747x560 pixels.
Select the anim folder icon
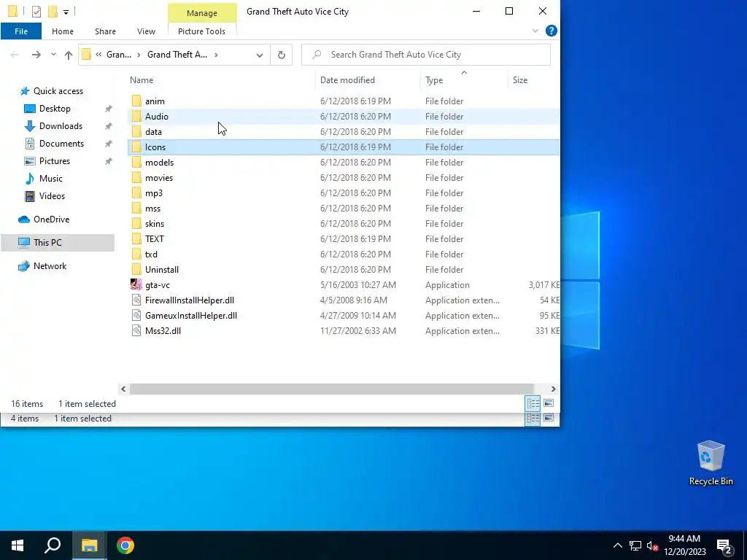coord(136,101)
